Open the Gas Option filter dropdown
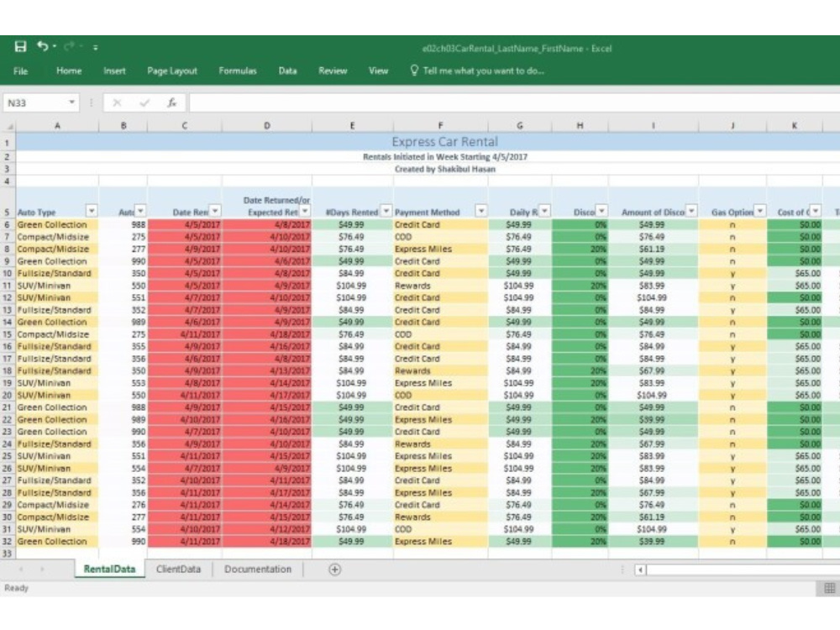The height and width of the screenshot is (630, 840). point(760,211)
